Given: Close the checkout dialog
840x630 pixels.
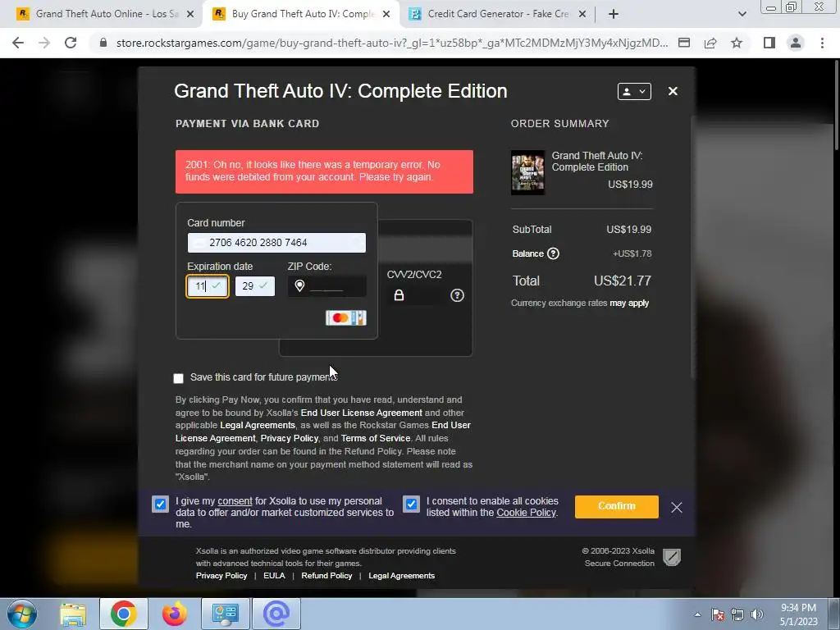Looking at the screenshot, I should [x=673, y=91].
